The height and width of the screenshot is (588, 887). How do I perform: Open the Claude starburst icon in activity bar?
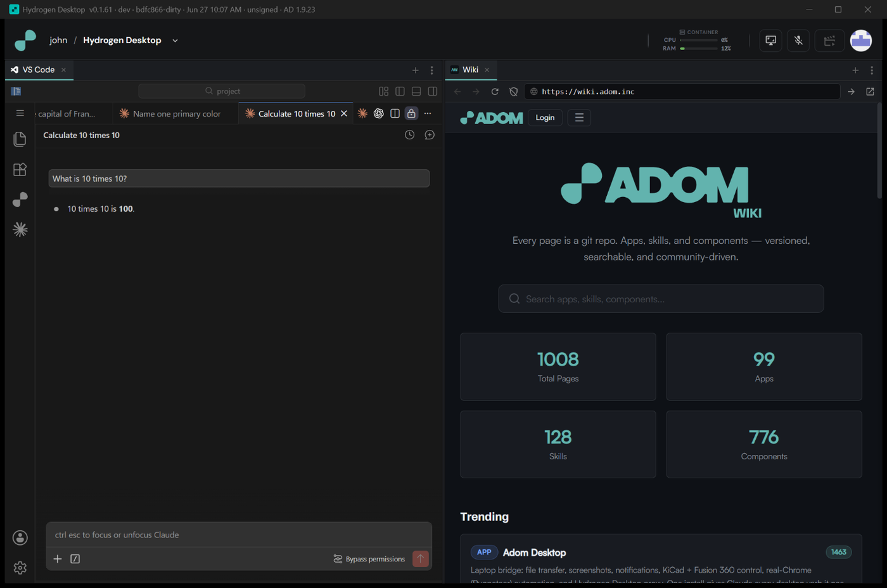[x=20, y=229]
